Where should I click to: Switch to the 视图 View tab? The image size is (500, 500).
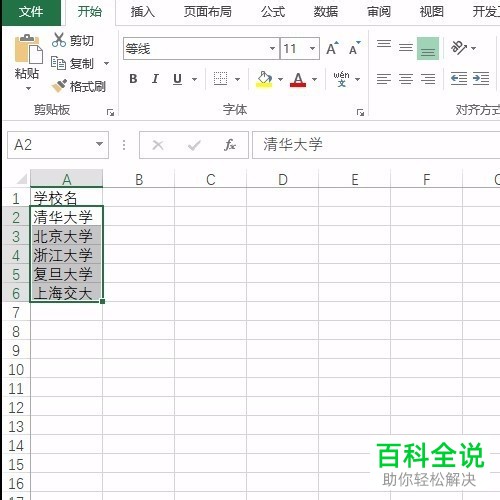coord(431,12)
